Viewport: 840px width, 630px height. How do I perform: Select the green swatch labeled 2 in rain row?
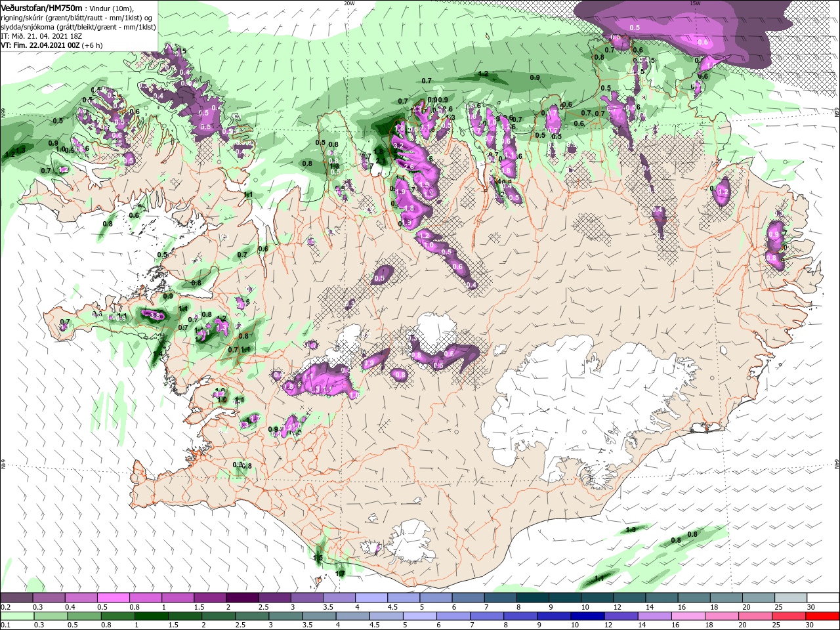coord(219,616)
